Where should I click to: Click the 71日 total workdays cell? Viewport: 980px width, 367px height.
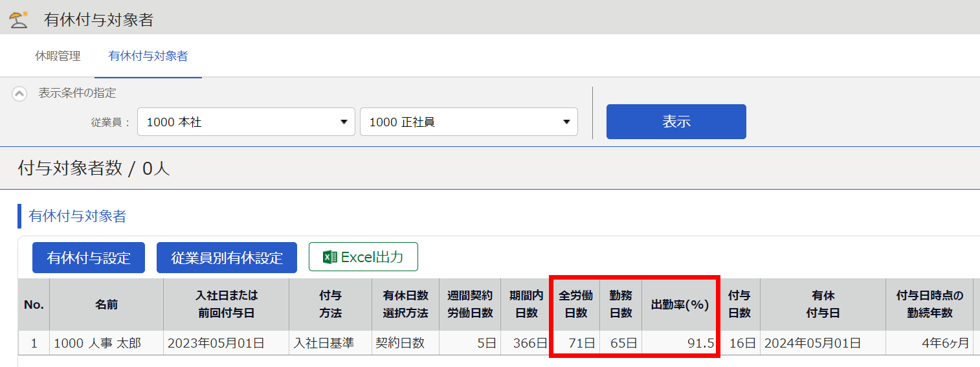pos(576,343)
